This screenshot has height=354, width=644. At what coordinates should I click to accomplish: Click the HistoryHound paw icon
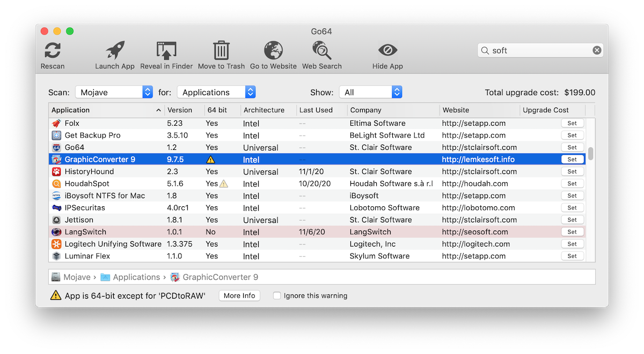click(x=56, y=171)
